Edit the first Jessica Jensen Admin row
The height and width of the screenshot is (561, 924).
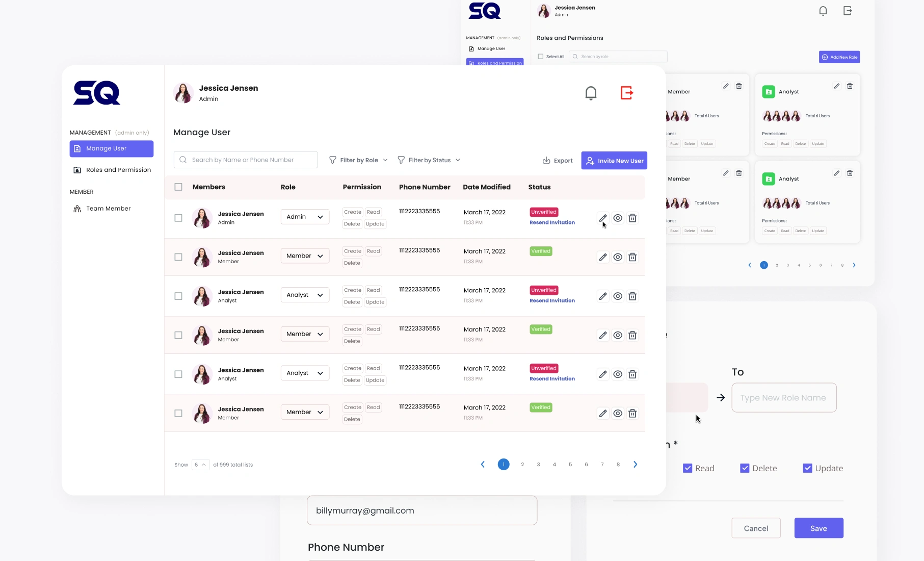coord(603,218)
